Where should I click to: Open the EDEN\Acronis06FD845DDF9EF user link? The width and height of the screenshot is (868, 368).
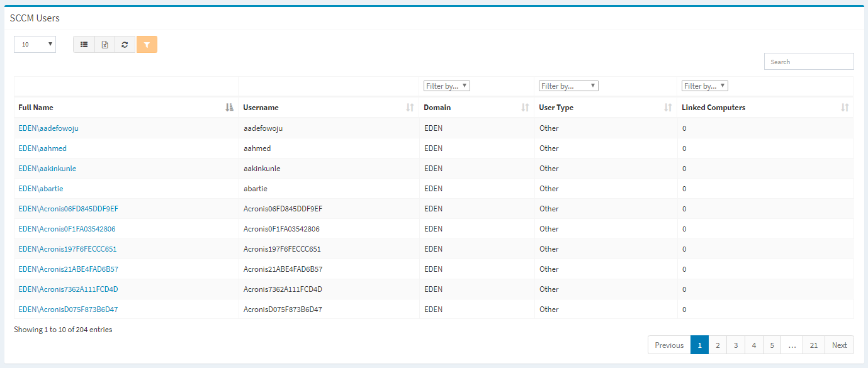(68, 209)
